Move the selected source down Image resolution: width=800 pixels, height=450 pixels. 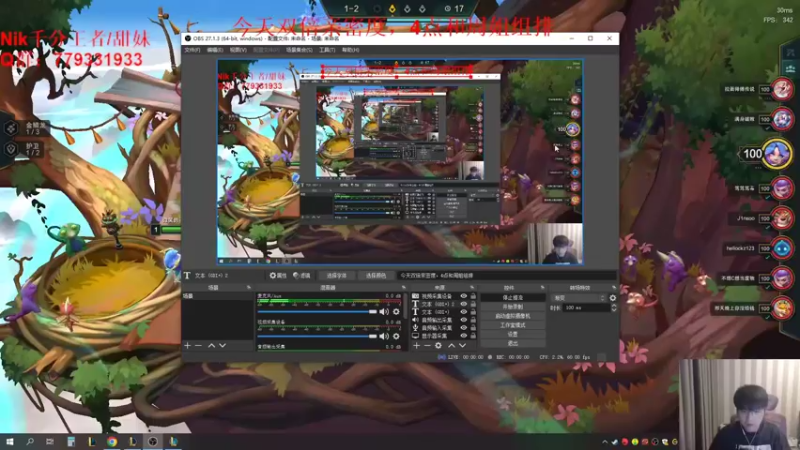point(462,345)
